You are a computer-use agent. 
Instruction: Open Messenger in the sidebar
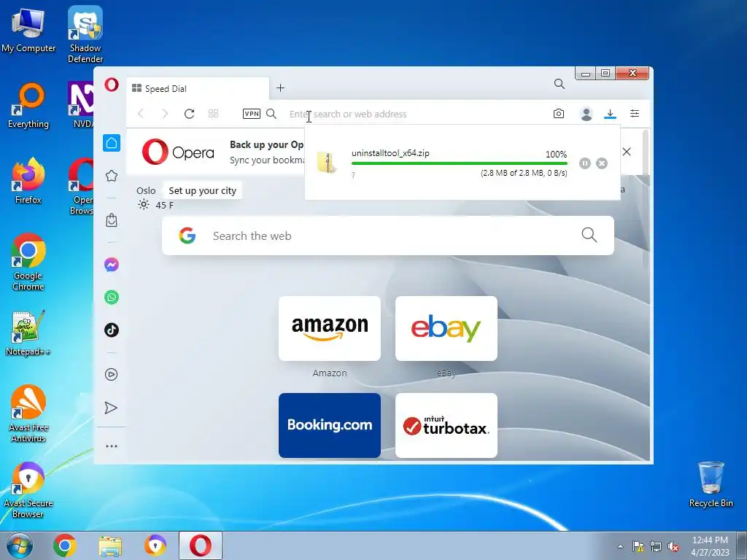112,265
